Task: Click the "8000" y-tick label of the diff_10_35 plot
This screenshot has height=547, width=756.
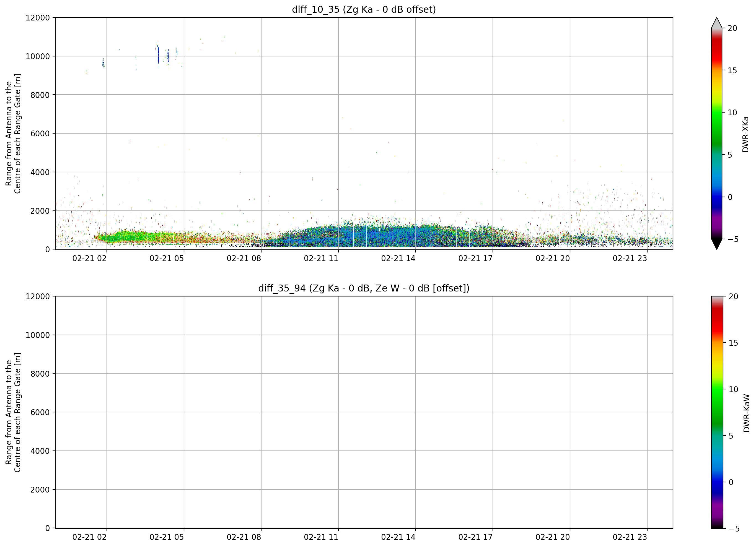Action: 40,95
